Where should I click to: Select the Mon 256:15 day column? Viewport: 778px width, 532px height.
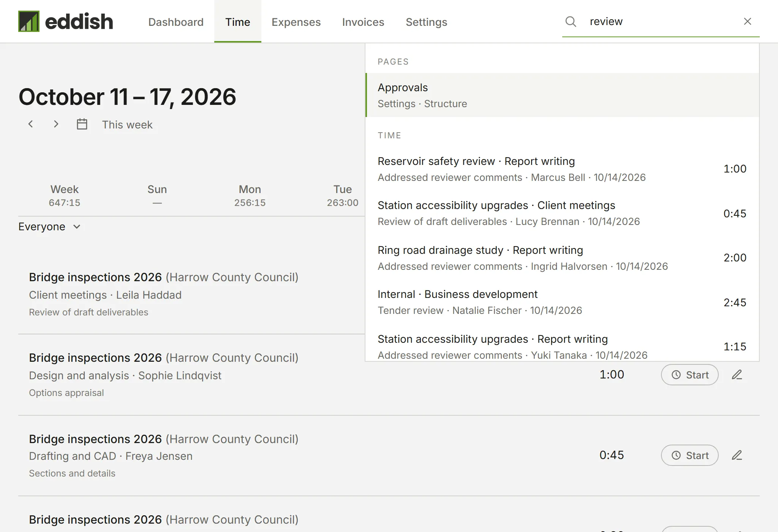tap(250, 196)
